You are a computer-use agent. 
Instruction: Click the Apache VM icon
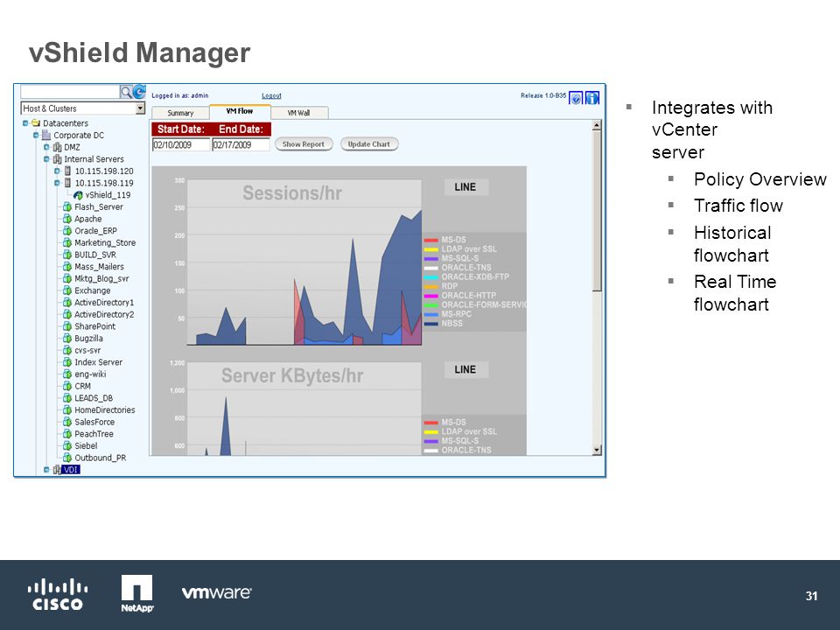(67, 219)
